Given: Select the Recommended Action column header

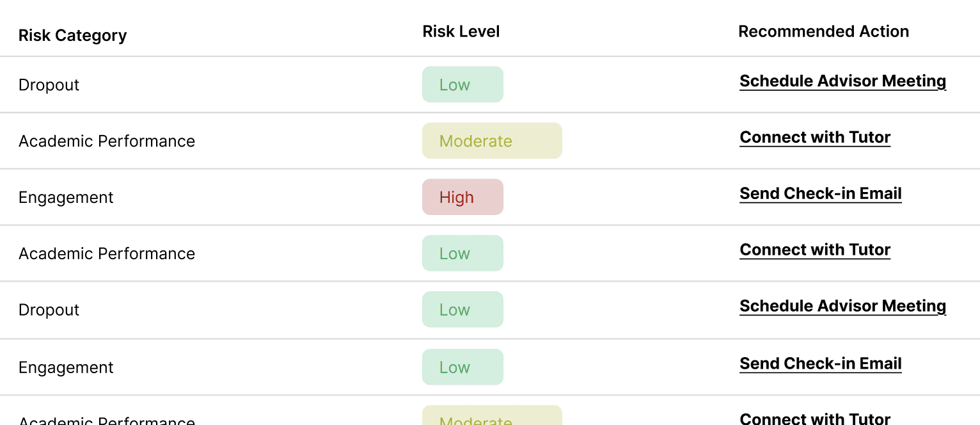Looking at the screenshot, I should pyautogui.click(x=823, y=31).
